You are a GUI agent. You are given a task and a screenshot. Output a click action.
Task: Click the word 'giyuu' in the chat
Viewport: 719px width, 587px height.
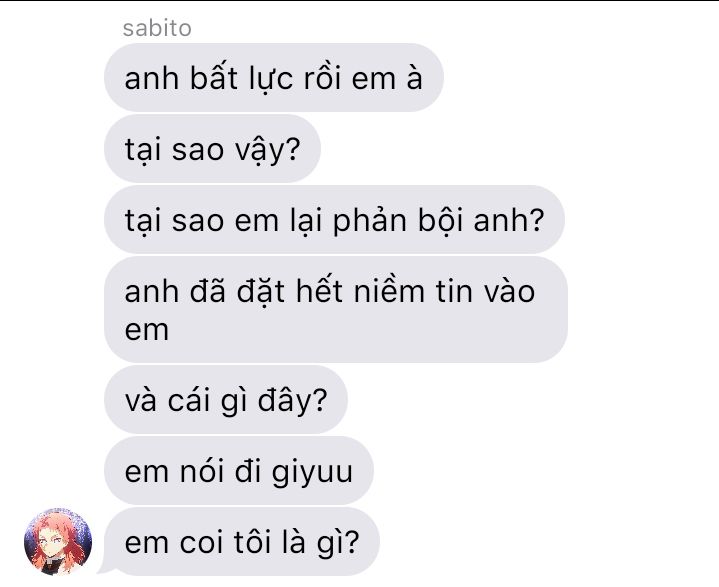[x=312, y=472]
